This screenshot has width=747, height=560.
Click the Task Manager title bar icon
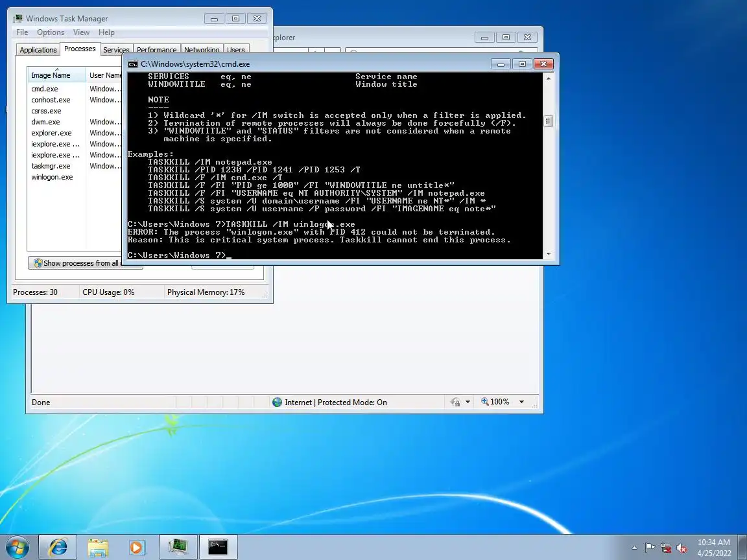pos(18,19)
